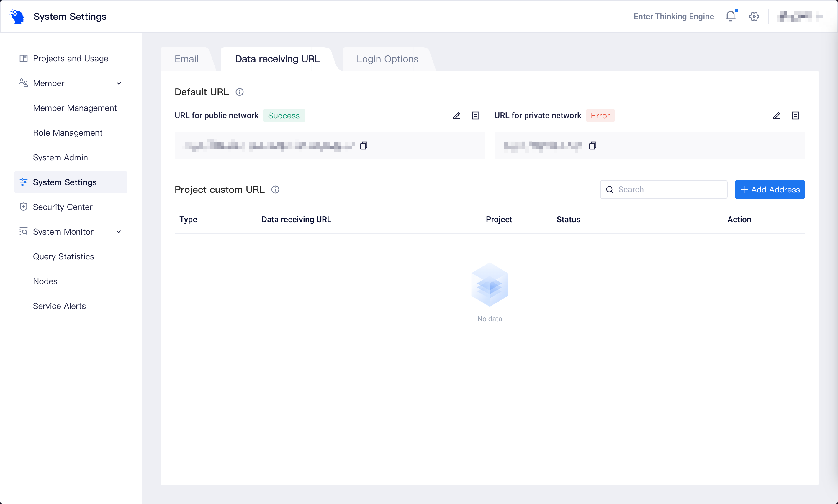Edit the URL for private network
This screenshot has width=838, height=504.
[777, 116]
